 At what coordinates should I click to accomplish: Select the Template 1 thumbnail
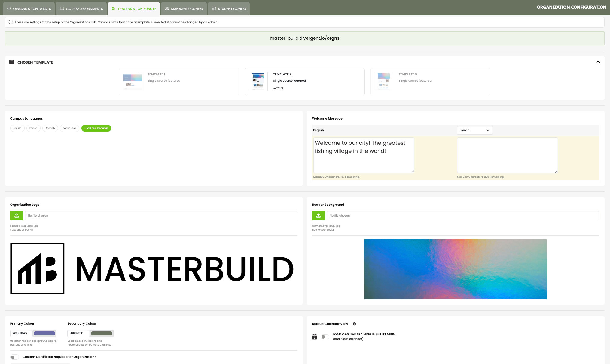click(x=132, y=81)
